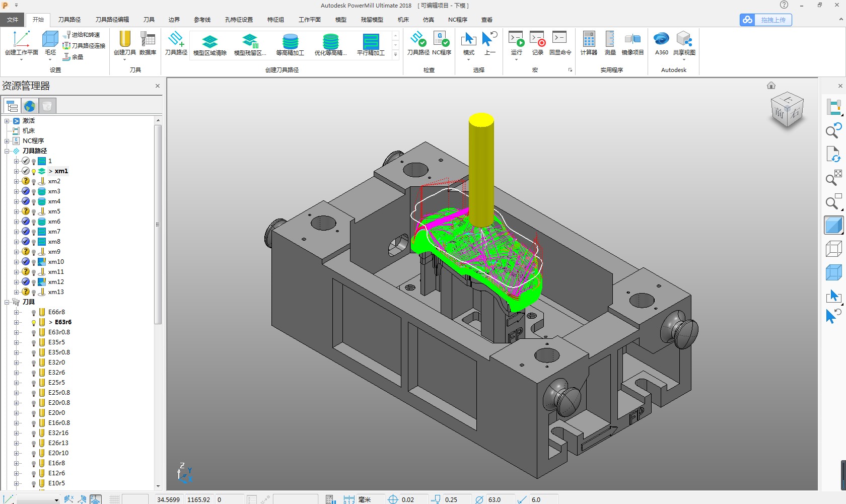Switch to NC程序 ribbon tab
The width and height of the screenshot is (846, 504).
coord(458,20)
